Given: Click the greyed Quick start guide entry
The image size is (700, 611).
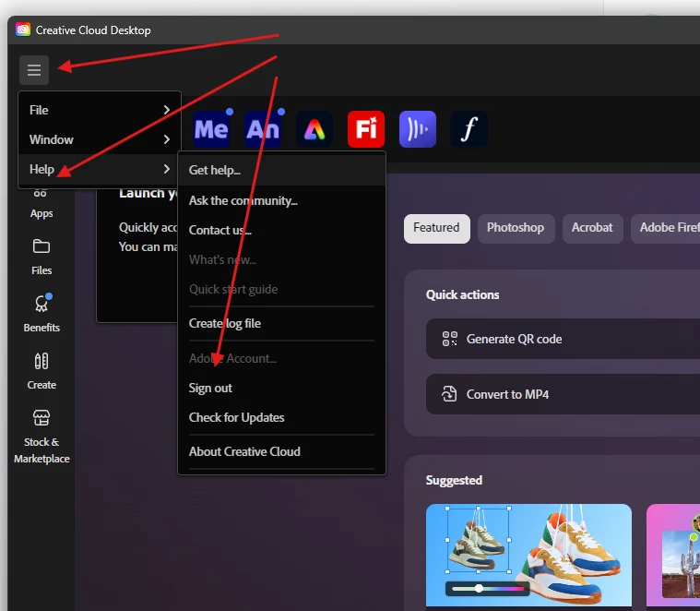Looking at the screenshot, I should tap(281, 289).
